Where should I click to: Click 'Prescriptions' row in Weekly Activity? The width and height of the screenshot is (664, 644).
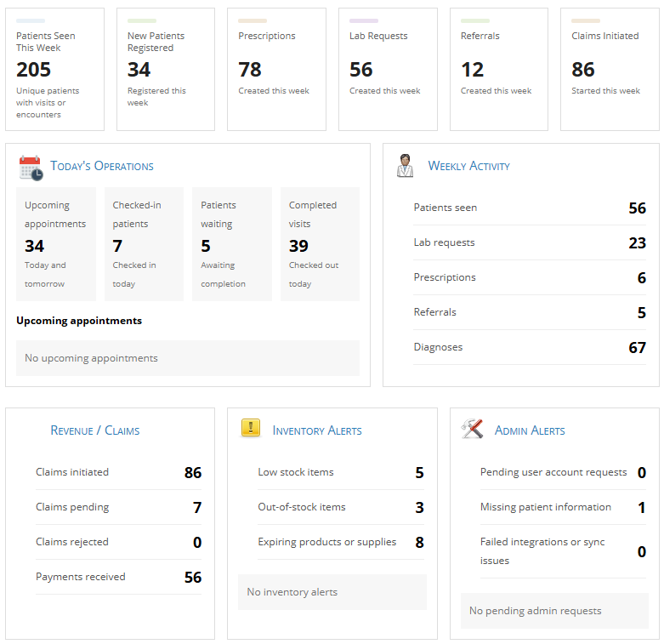[530, 277]
